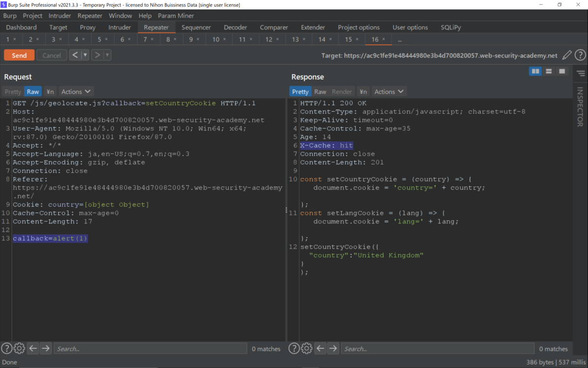Image resolution: width=588 pixels, height=368 pixels.
Task: Click the edit target pencil icon
Action: 567,55
